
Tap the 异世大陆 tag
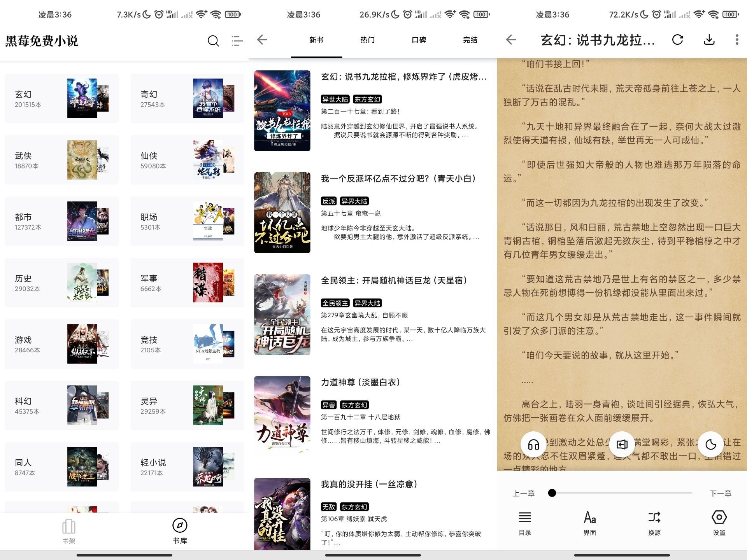[x=335, y=100]
